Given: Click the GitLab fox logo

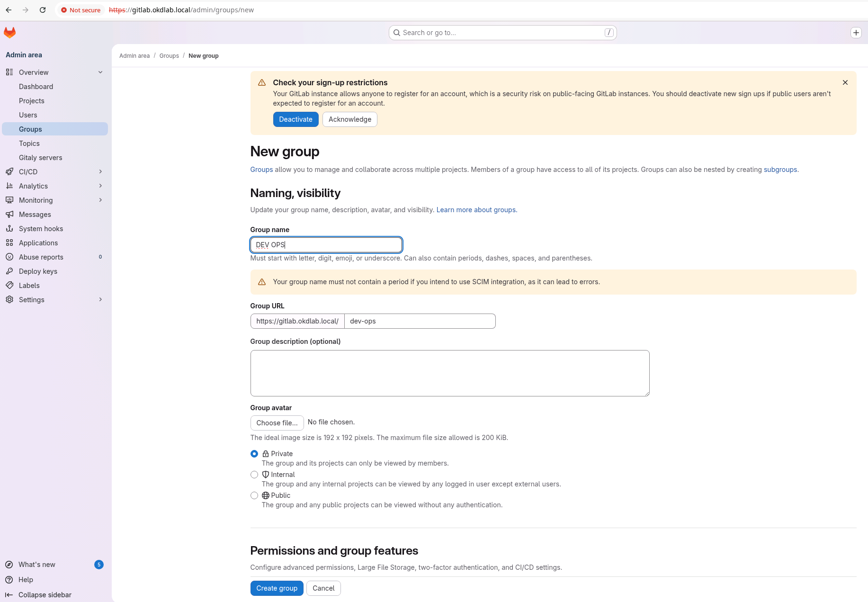Looking at the screenshot, I should 9,33.
